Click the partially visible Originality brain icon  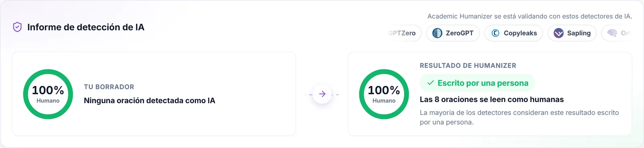pyautogui.click(x=612, y=33)
